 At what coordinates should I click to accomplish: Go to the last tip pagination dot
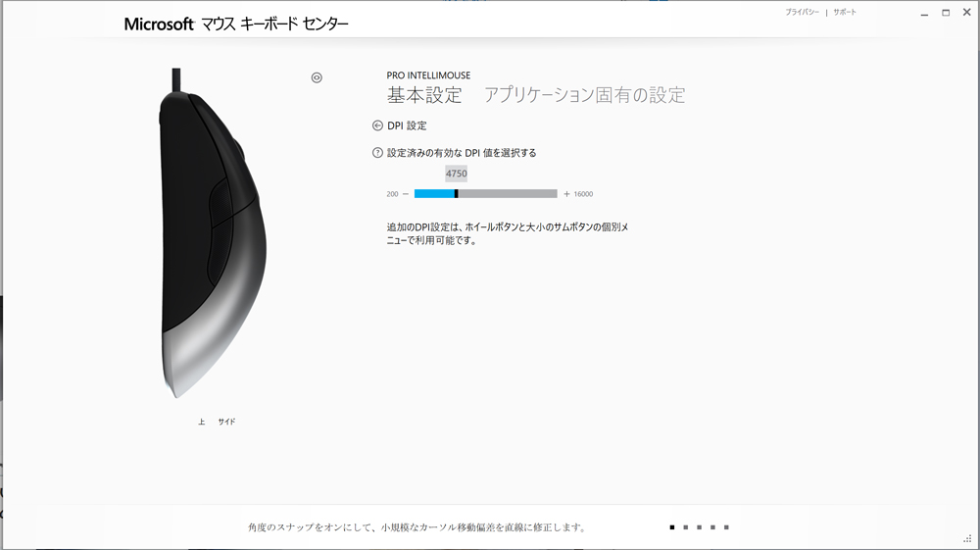point(726,527)
